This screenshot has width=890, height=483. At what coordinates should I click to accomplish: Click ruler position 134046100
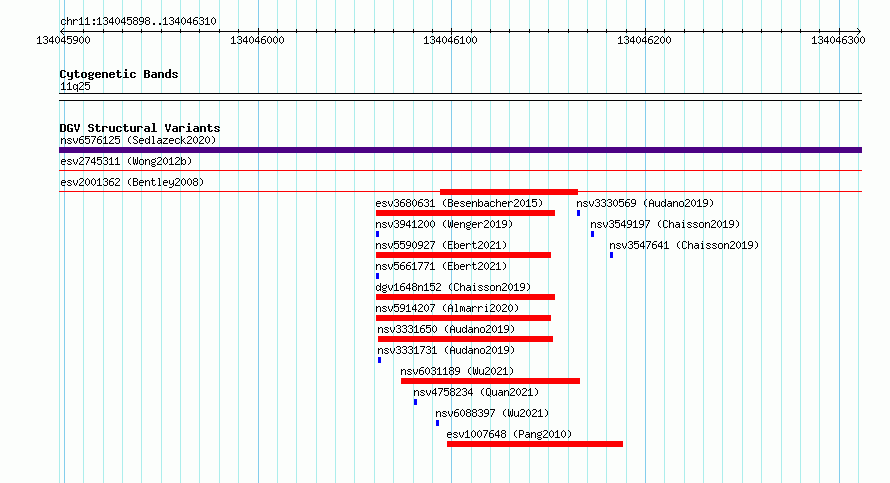coord(451,40)
